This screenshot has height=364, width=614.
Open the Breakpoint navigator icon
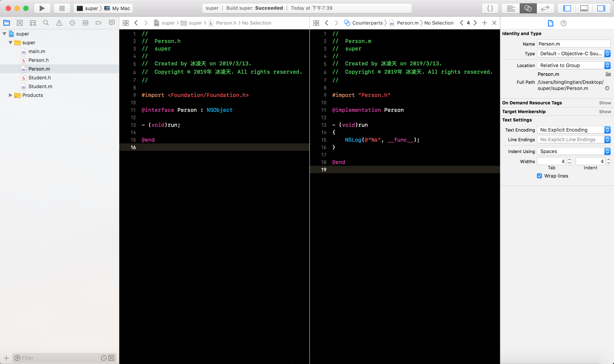[98, 23]
